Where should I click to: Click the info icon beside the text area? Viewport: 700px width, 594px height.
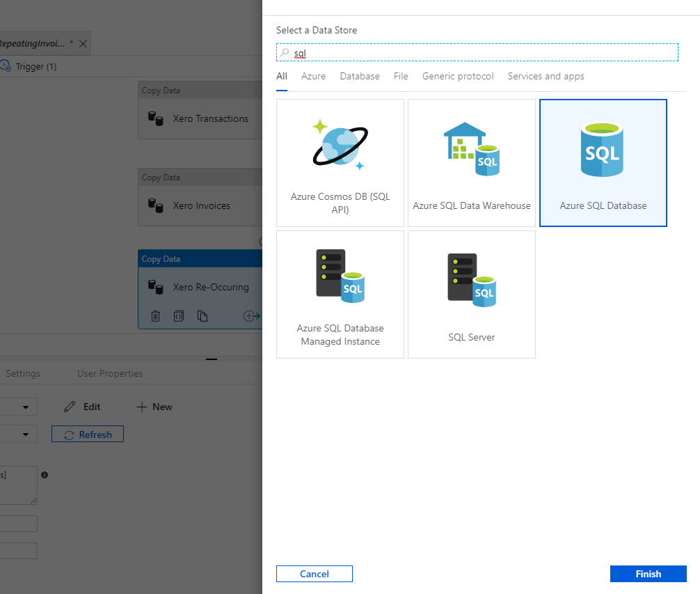coord(45,475)
